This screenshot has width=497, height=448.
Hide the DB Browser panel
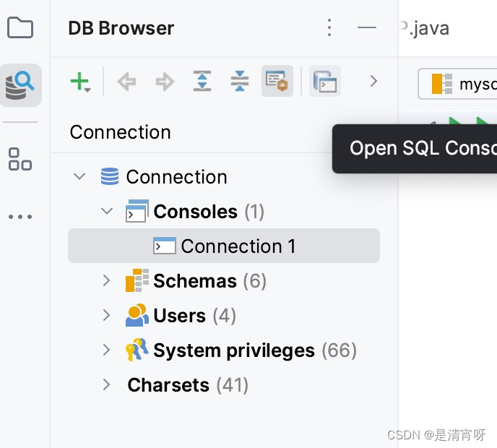tap(367, 27)
